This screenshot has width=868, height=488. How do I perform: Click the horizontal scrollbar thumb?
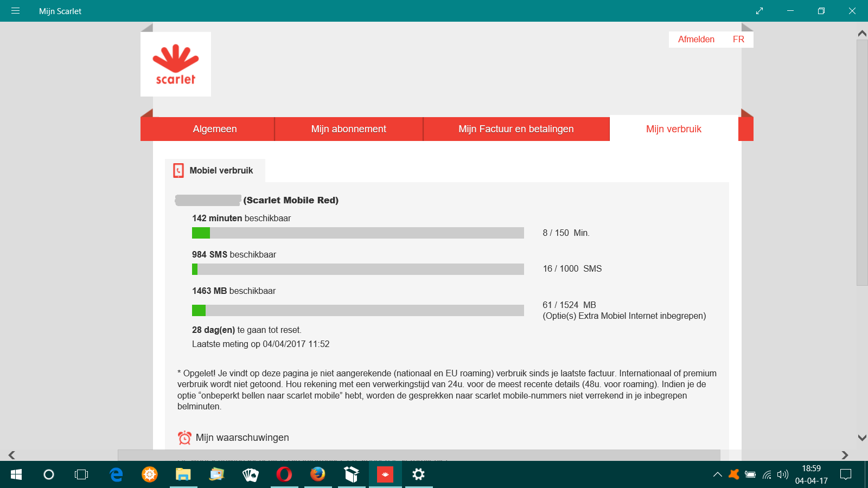pos(419,455)
